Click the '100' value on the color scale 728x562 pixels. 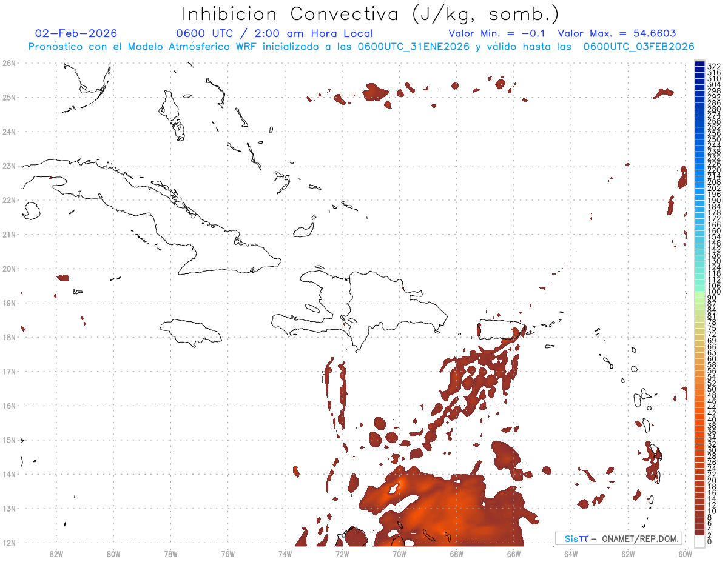click(714, 292)
